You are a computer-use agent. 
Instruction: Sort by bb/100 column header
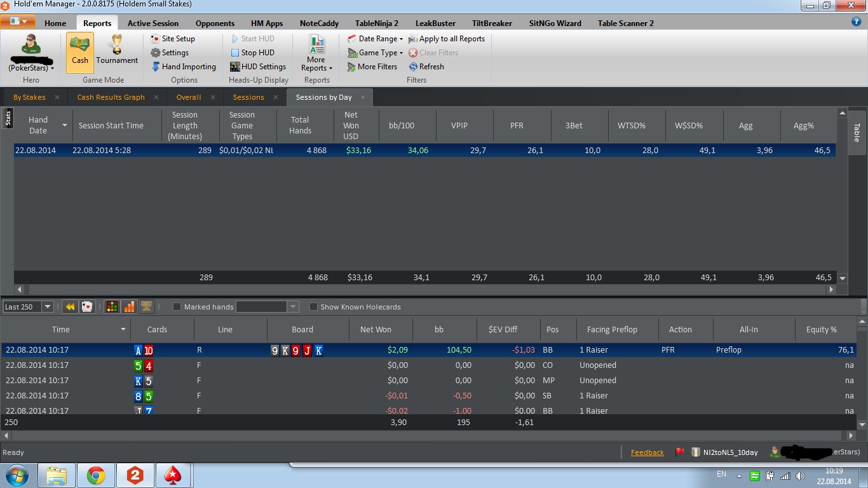tap(407, 125)
